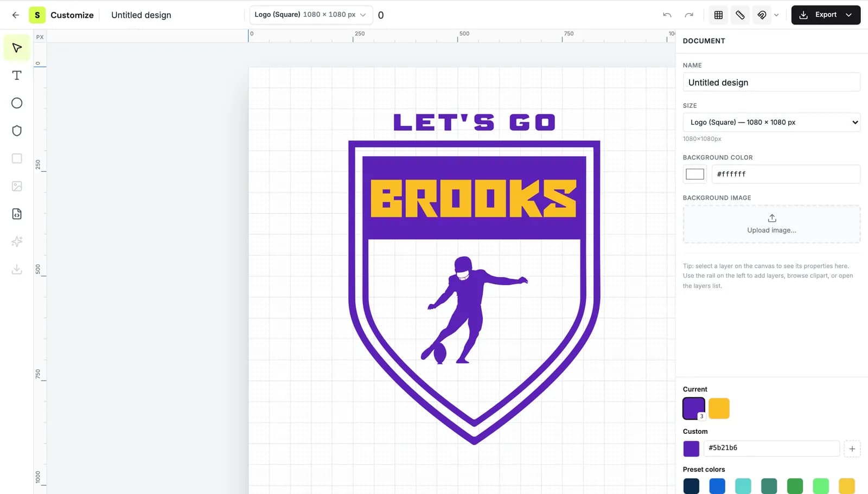Undo the last action
Viewport: 868px width, 494px height.
coord(667,15)
